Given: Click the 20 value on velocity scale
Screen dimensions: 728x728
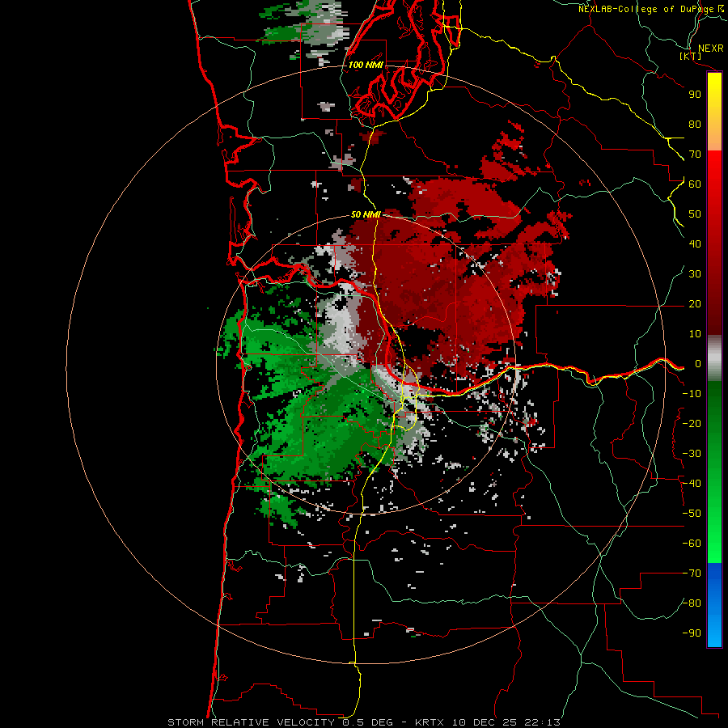Looking at the screenshot, I should (x=695, y=303).
